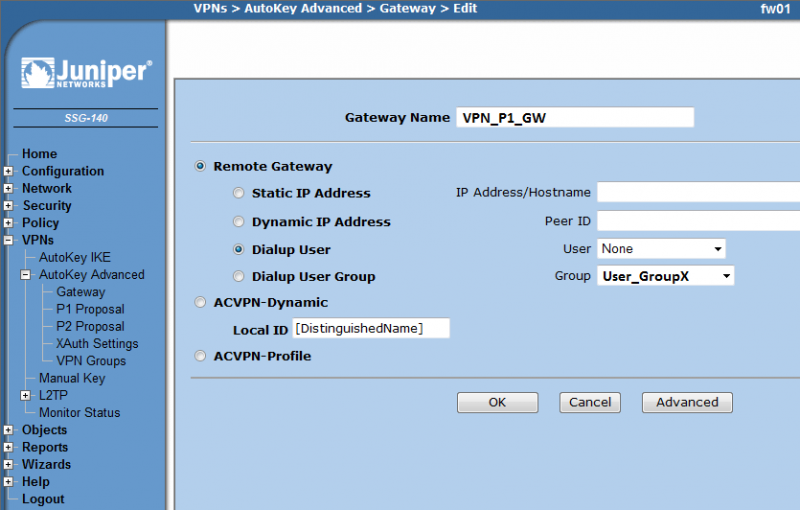Open the User dropdown showing None

661,249
